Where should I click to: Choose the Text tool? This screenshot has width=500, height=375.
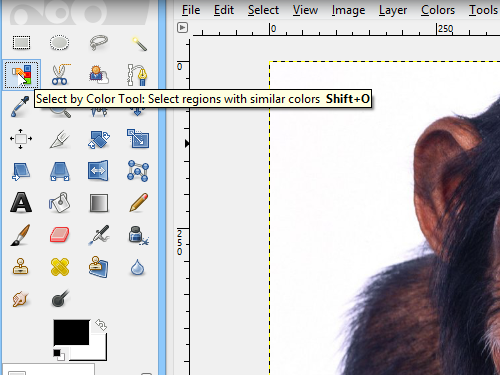(21, 202)
